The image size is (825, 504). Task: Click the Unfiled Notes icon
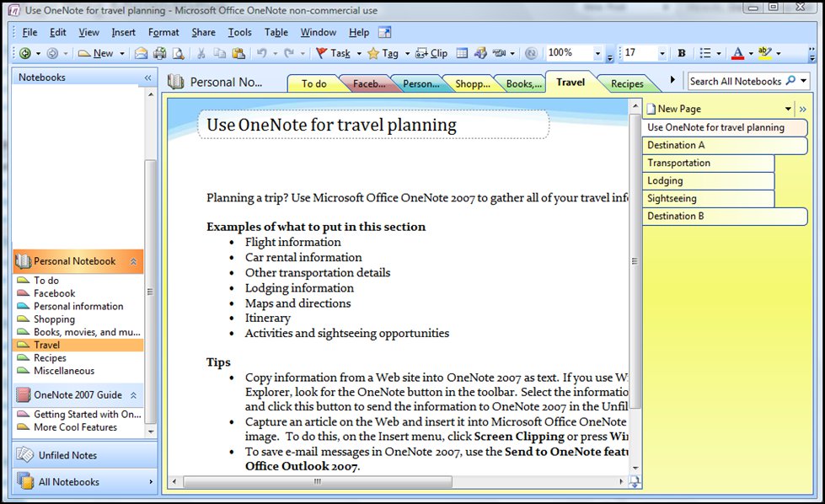24,454
